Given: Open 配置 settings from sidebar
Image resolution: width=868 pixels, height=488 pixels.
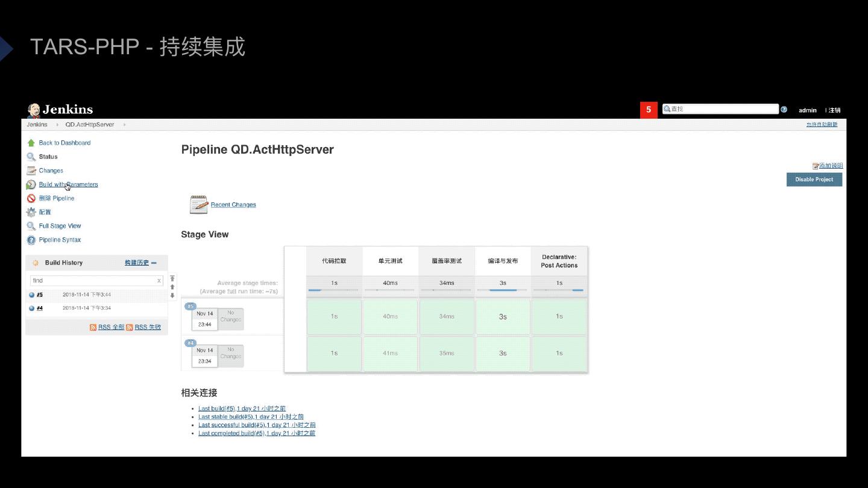Looking at the screenshot, I should point(45,212).
